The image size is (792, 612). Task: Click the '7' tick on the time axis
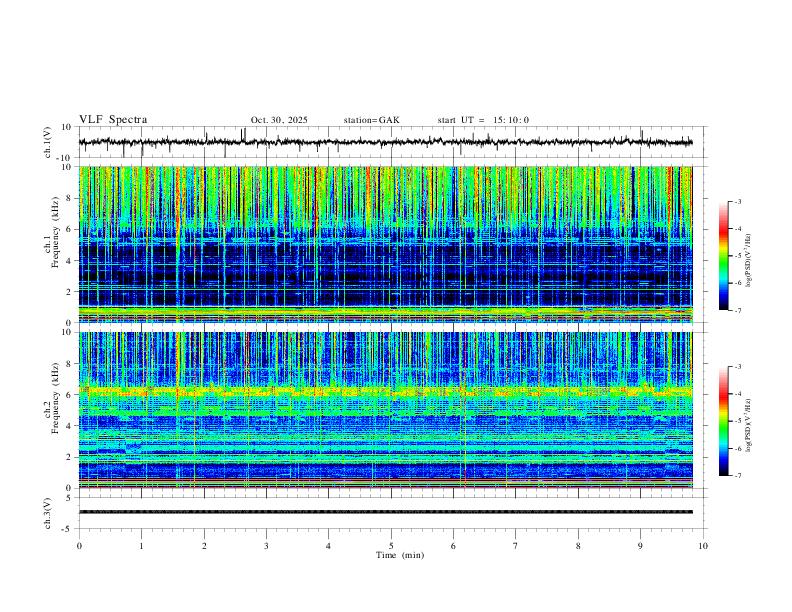(x=516, y=546)
